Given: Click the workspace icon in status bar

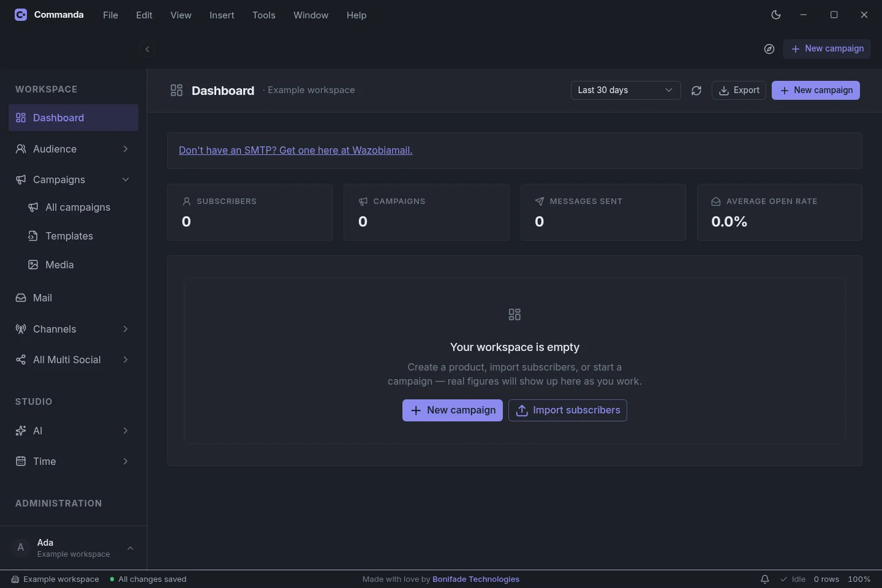Looking at the screenshot, I should (15, 579).
